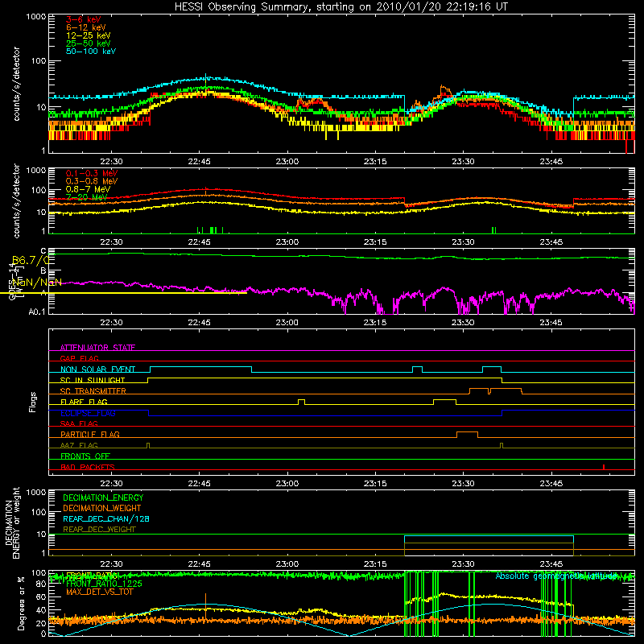Click the 23:45 tick label under decimation panel
The image size is (644, 644).
click(x=551, y=563)
